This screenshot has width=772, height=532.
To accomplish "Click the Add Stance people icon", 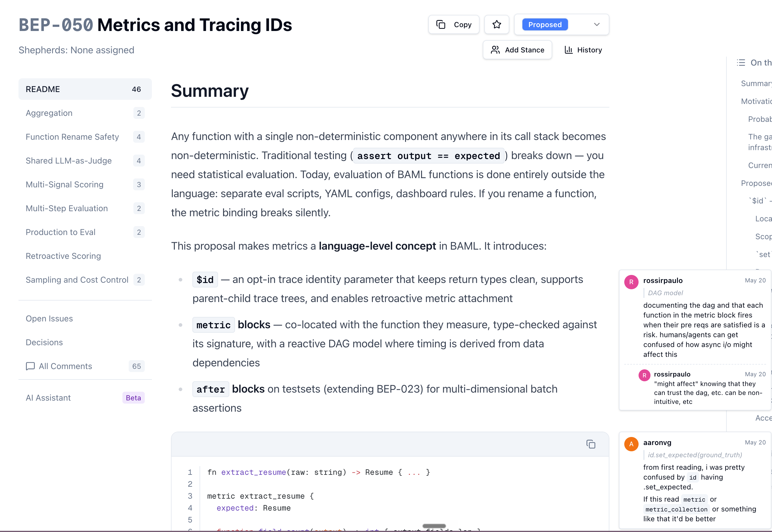I will (x=495, y=50).
